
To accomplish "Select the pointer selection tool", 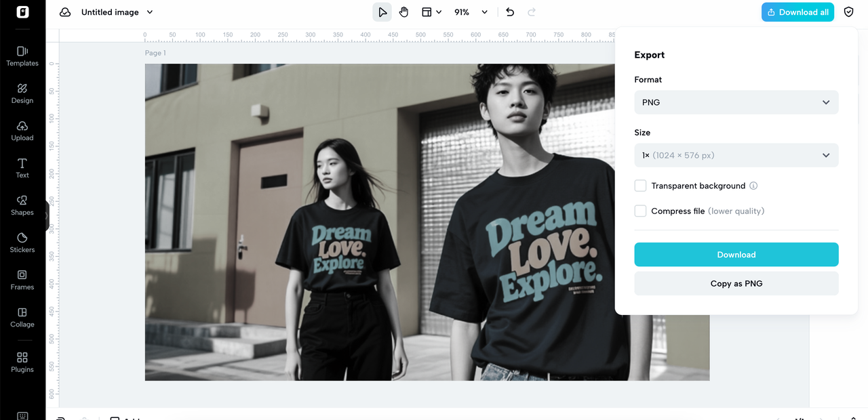I will pyautogui.click(x=382, y=12).
